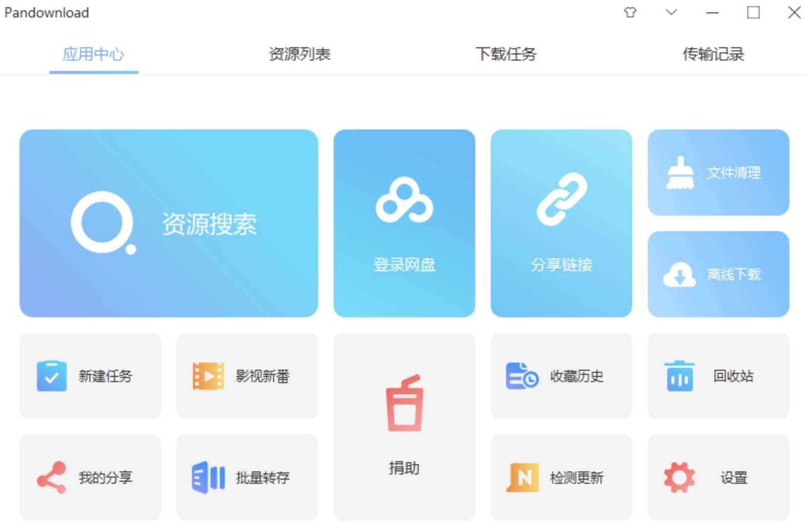
Task: Click the Pandownload window title
Action: point(47,13)
